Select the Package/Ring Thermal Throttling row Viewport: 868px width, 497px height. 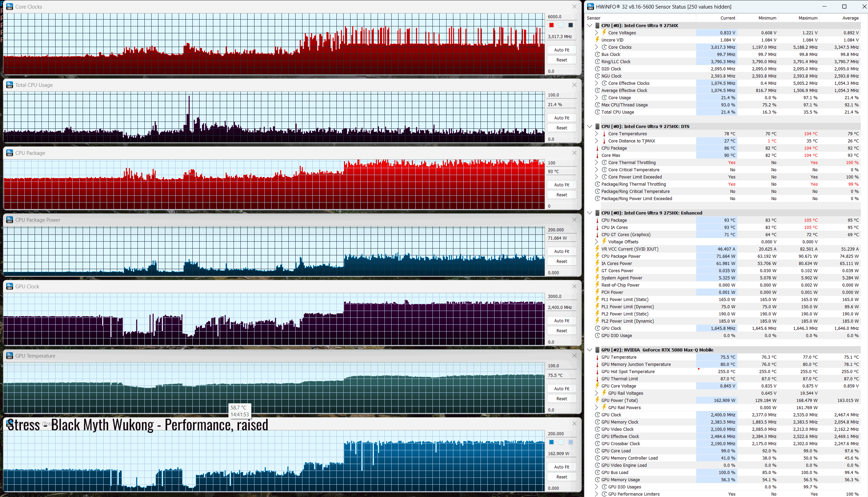[723, 184]
